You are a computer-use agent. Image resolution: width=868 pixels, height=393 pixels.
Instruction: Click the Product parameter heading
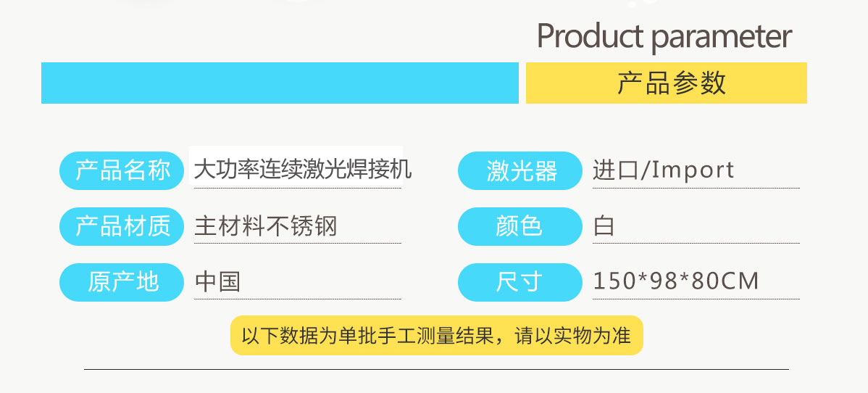pos(664,36)
